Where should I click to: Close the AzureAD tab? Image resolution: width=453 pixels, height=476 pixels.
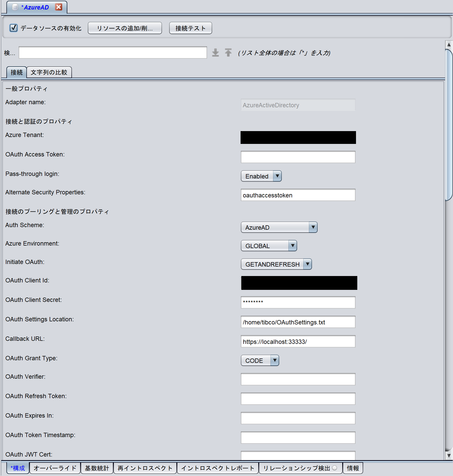pos(59,7)
